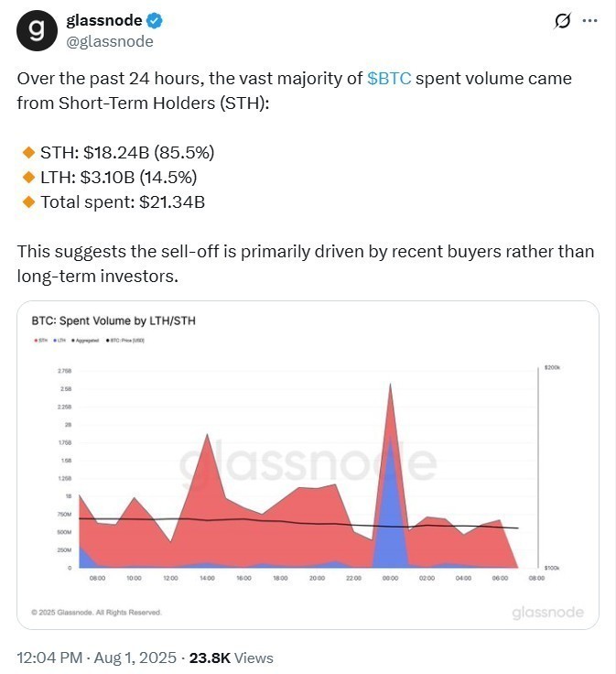This screenshot has width=616, height=674.
Task: Toggle the STH series in chart legend
Action: pos(41,341)
